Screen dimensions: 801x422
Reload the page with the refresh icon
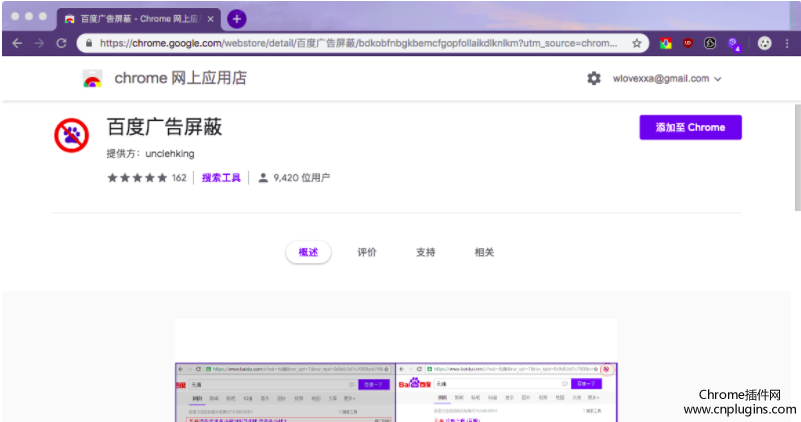pyautogui.click(x=62, y=43)
